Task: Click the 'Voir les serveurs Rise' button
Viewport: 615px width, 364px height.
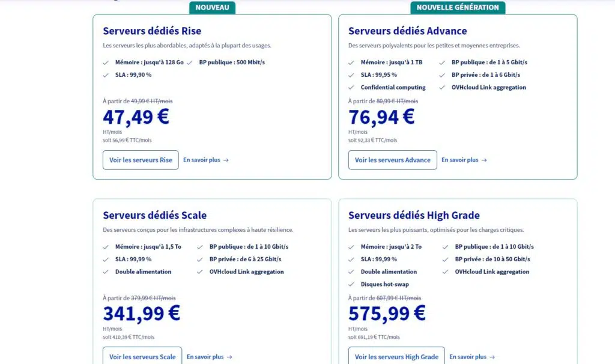Action: tap(141, 160)
